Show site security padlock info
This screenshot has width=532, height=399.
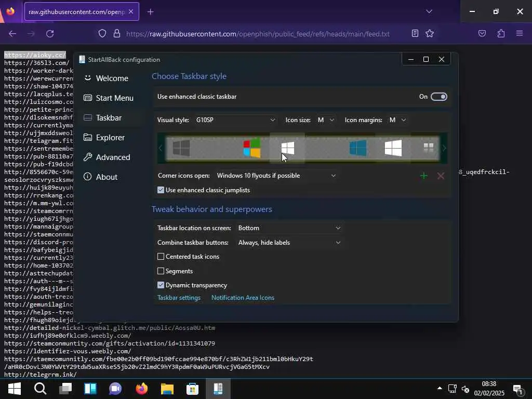click(x=117, y=34)
